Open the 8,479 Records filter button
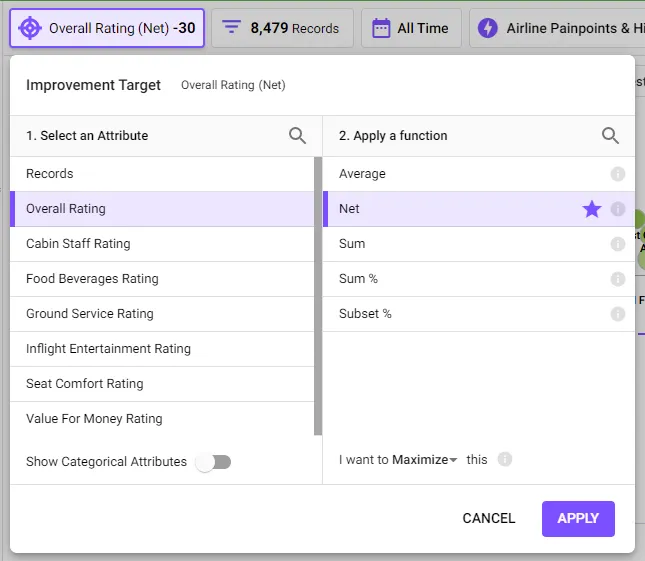 [x=282, y=28]
